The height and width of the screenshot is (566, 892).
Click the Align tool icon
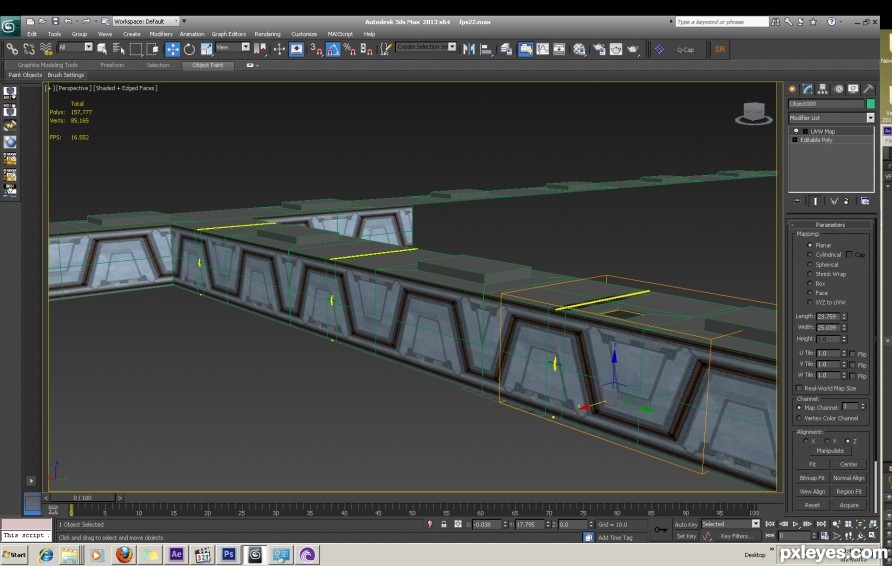(x=486, y=49)
